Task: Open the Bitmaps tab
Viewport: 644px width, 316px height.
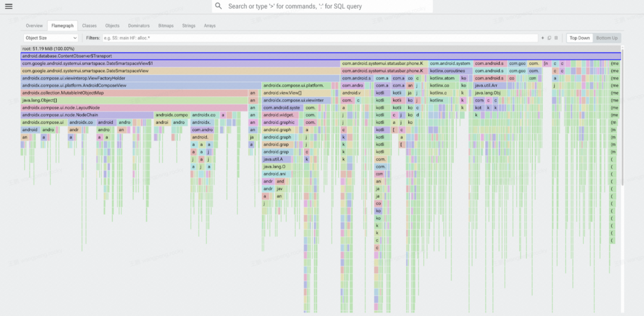Action: click(166, 26)
